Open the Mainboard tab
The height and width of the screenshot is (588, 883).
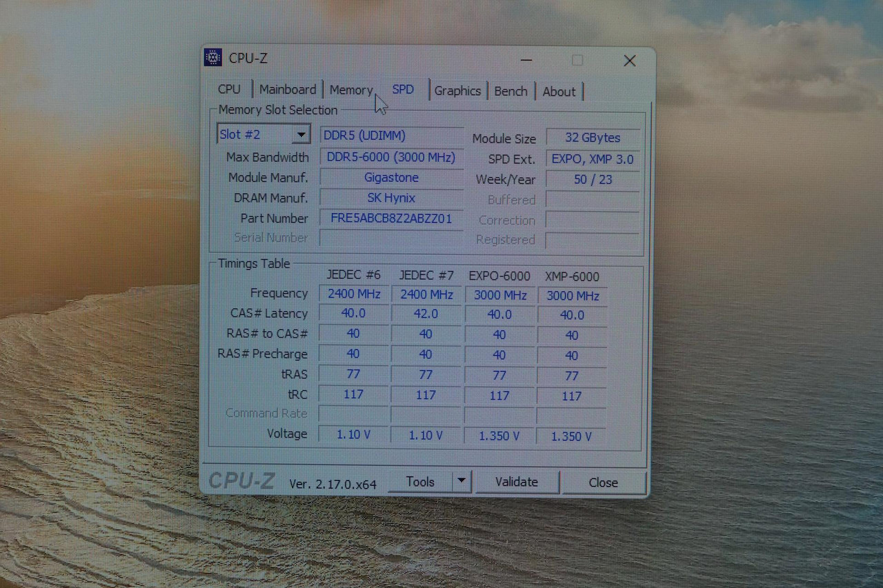pos(288,90)
